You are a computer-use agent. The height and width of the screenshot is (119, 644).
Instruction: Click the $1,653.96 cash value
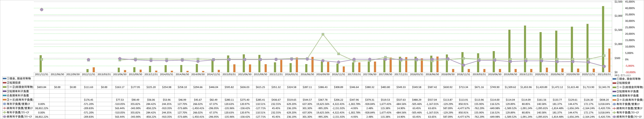tap(526, 87)
